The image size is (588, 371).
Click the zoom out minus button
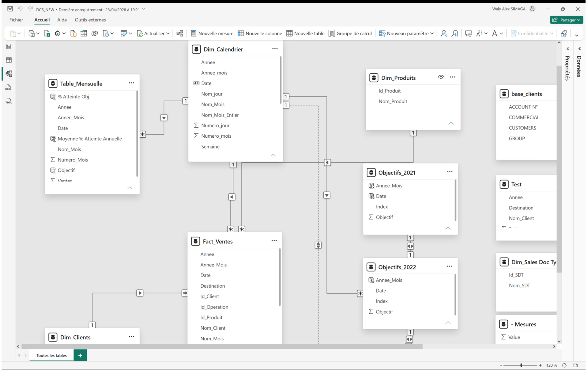pos(501,365)
